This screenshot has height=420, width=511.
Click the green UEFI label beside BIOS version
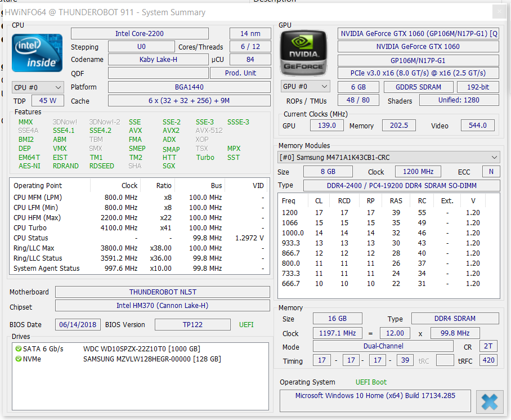point(246,325)
